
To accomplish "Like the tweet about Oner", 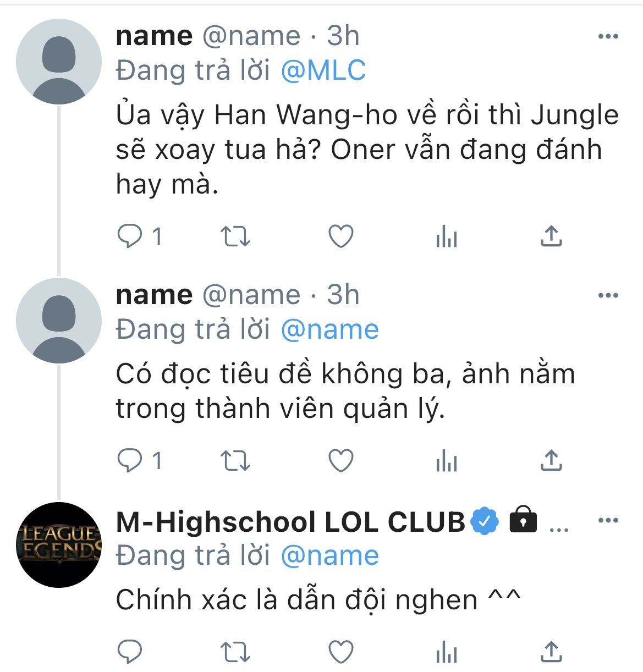I will click(x=340, y=236).
